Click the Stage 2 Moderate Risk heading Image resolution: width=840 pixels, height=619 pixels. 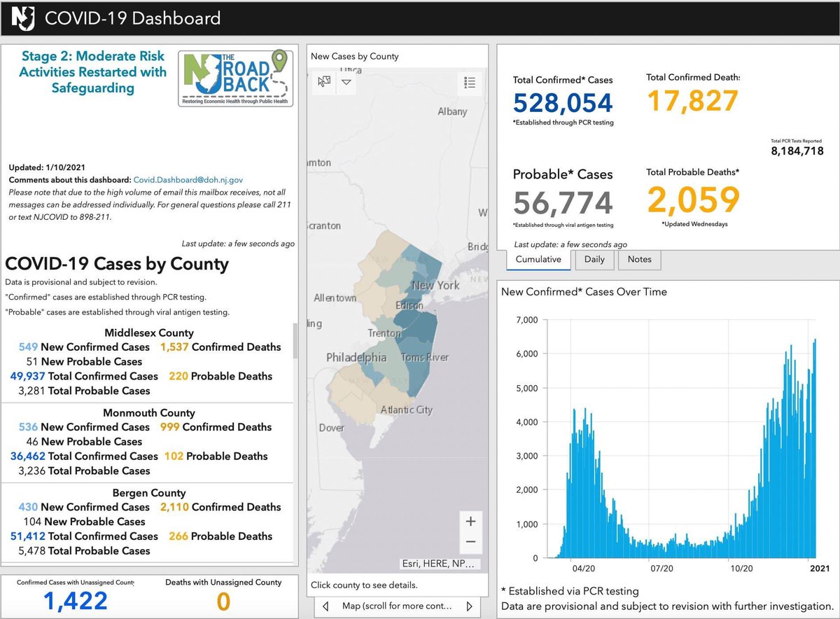93,72
